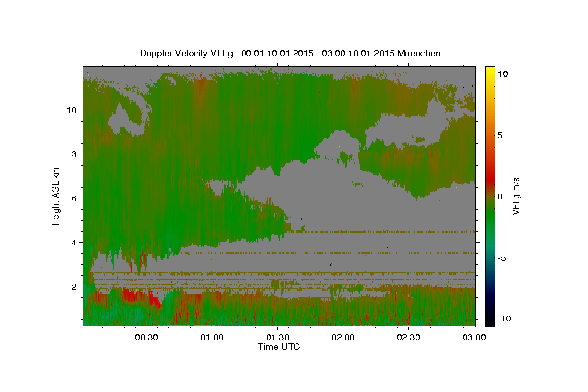Screen dimensions: 588x392
Task: Click the 02:30 time tick label
Action: coord(409,337)
